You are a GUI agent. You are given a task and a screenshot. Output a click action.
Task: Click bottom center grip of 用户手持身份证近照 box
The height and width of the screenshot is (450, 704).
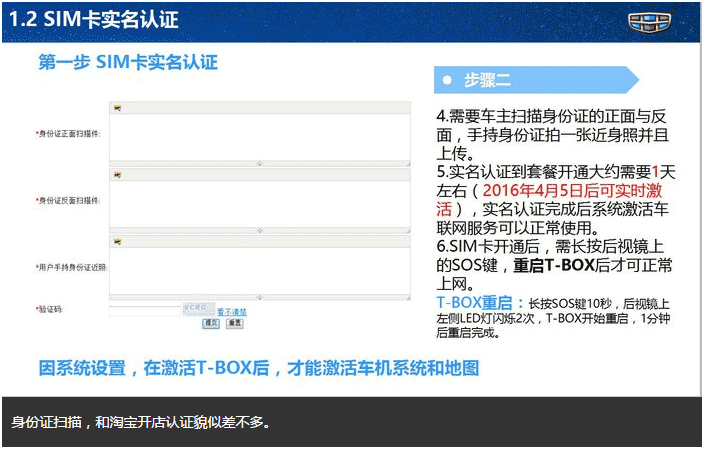tap(260, 295)
